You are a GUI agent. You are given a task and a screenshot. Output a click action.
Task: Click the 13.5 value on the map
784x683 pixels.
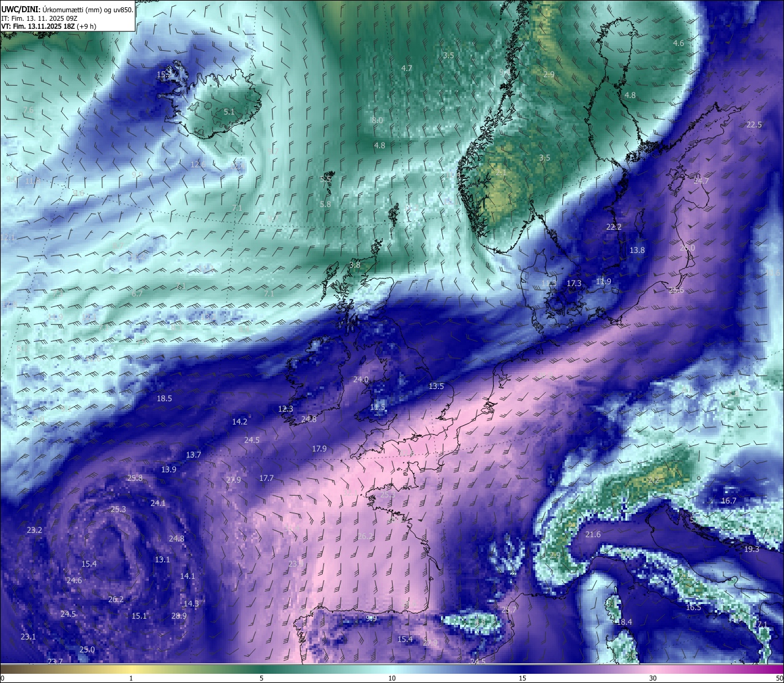pyautogui.click(x=436, y=386)
